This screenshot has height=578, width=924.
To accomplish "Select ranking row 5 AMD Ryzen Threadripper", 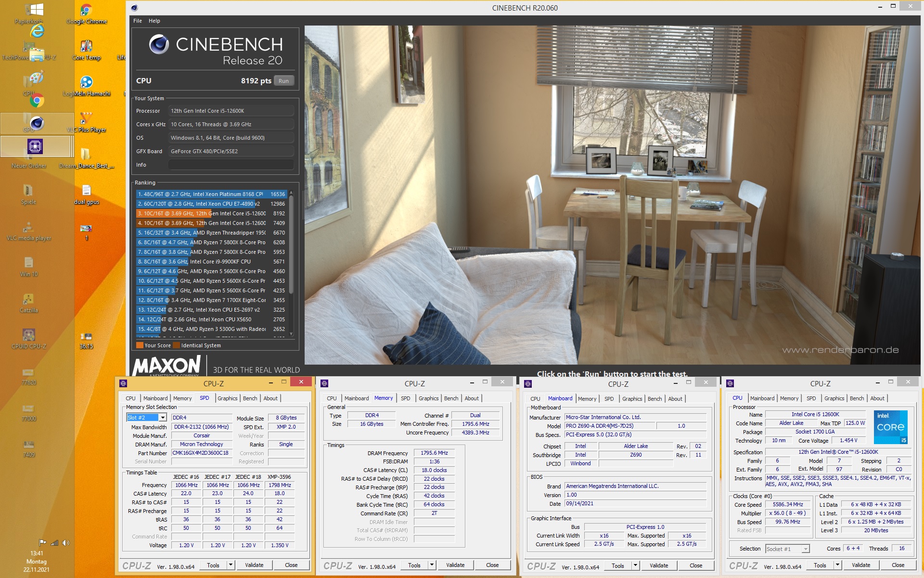I will [x=212, y=233].
